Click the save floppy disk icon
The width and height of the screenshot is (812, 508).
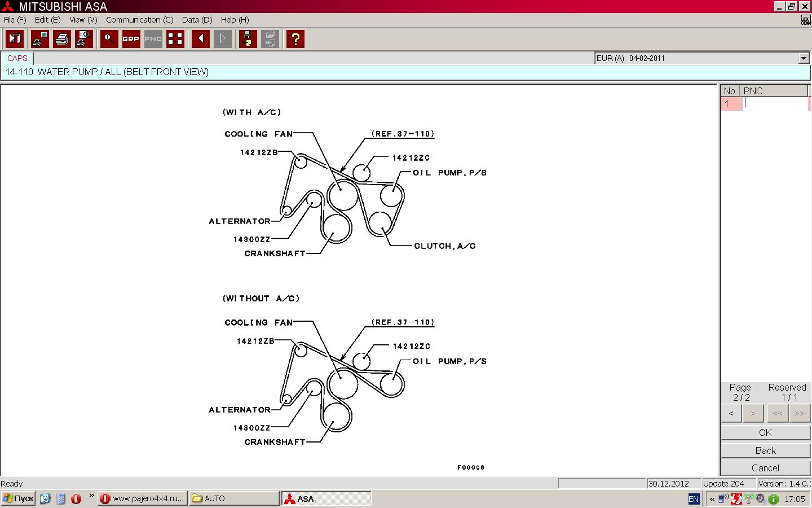tap(248, 39)
